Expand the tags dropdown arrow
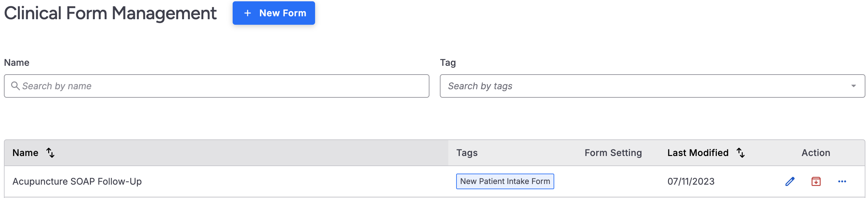 click(x=853, y=86)
